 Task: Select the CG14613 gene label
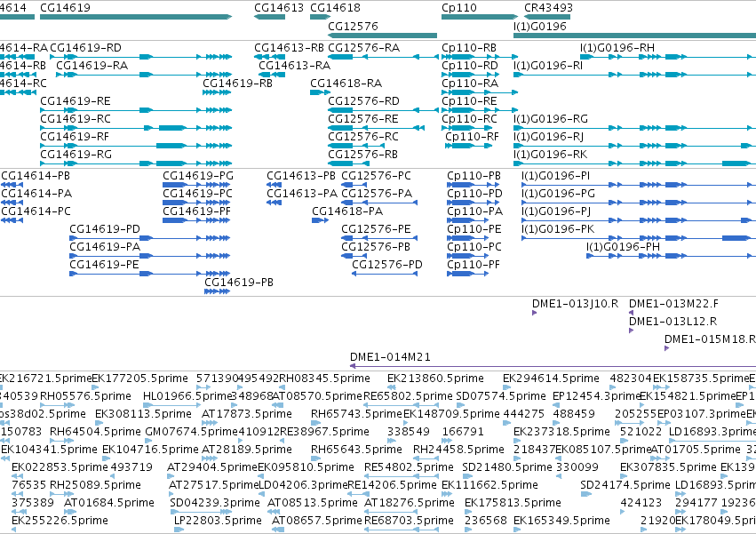279,8
